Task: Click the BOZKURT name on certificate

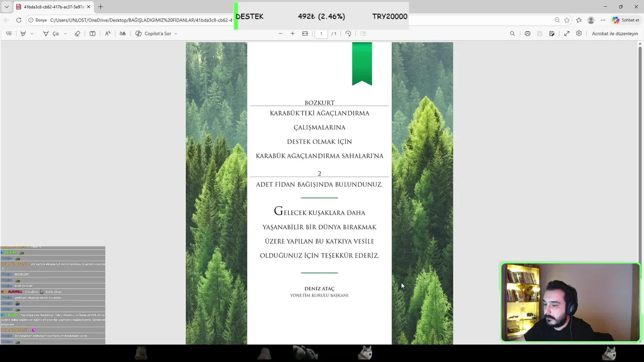Action: [x=319, y=103]
